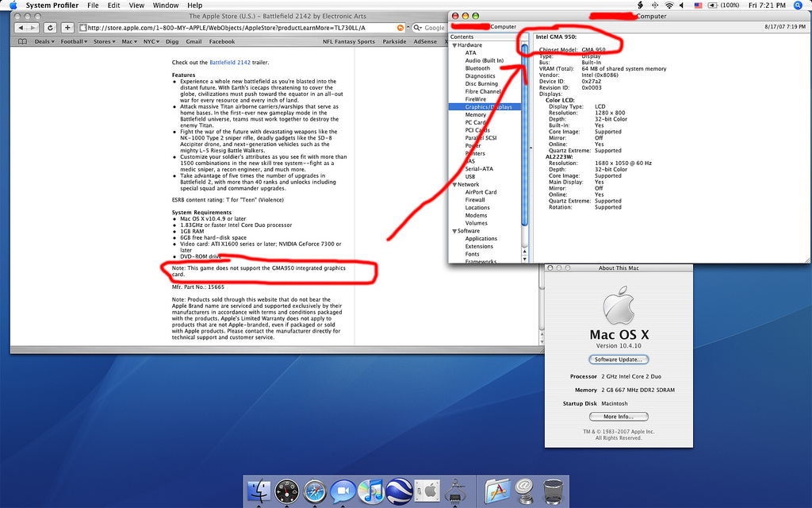Open the AdSense bookmark

[x=425, y=41]
